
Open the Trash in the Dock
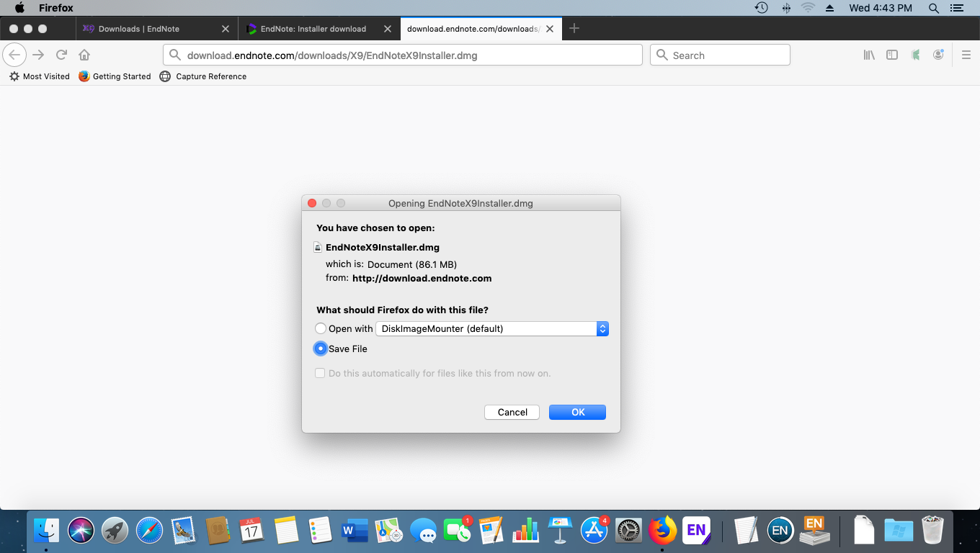coord(933,531)
